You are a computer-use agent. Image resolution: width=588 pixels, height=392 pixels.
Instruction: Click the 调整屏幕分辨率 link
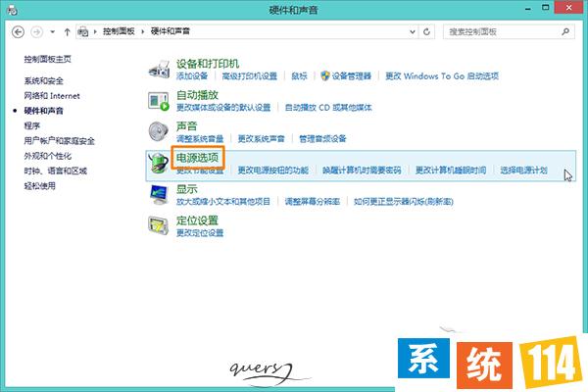[x=312, y=202]
